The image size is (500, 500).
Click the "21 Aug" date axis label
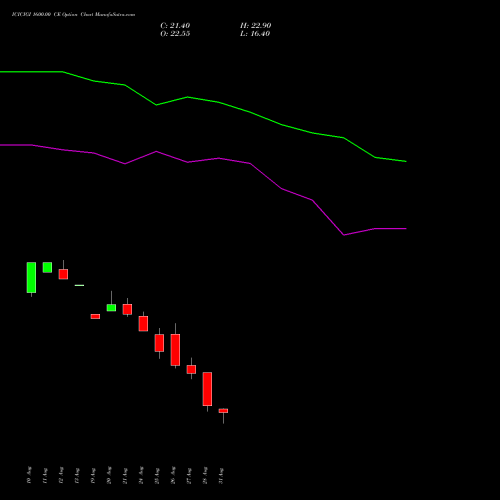tap(125, 475)
